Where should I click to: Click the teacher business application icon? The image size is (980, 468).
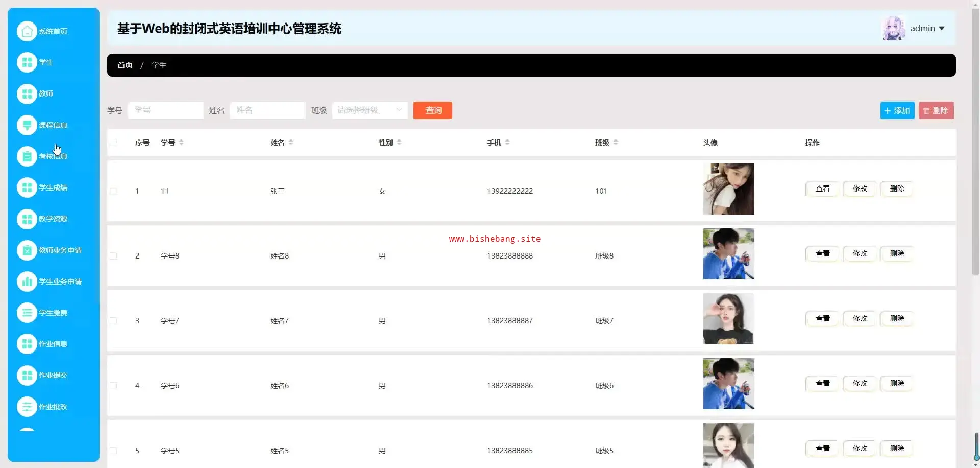click(27, 250)
